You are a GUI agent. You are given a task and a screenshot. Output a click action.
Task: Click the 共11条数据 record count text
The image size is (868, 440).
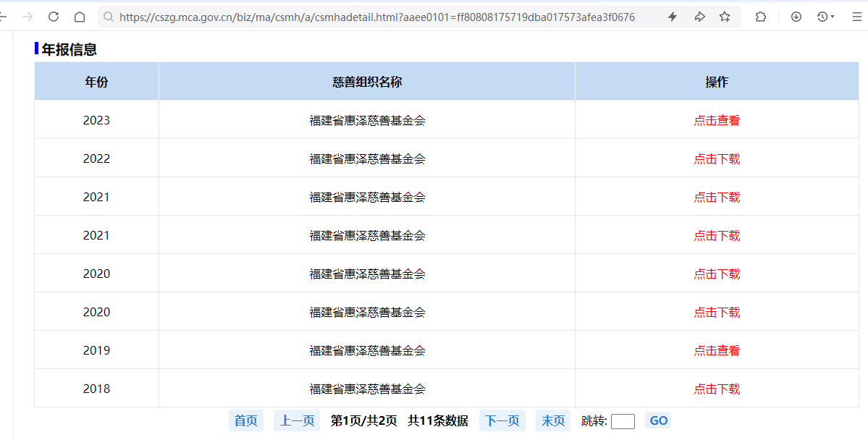pyautogui.click(x=438, y=420)
